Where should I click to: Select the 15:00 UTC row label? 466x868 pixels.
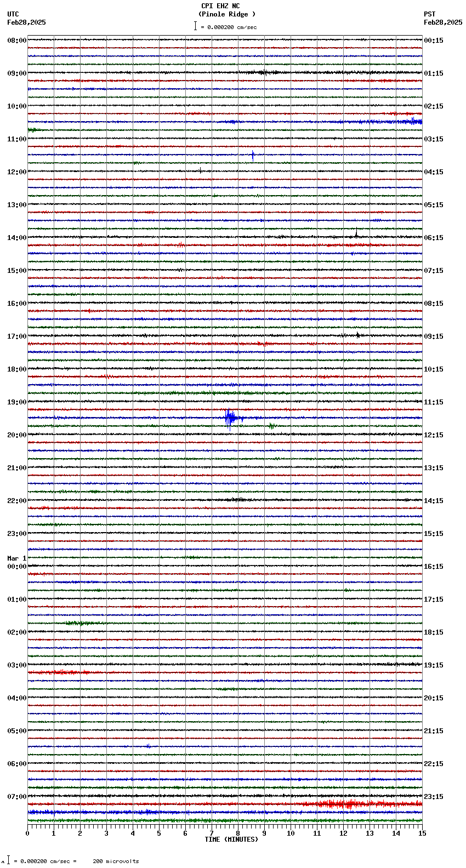point(17,271)
